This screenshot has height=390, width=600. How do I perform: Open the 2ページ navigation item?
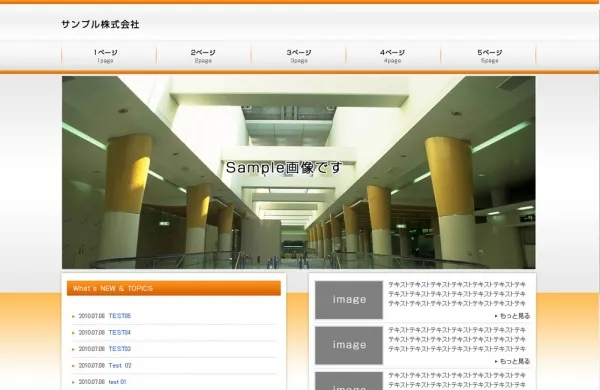coord(204,55)
